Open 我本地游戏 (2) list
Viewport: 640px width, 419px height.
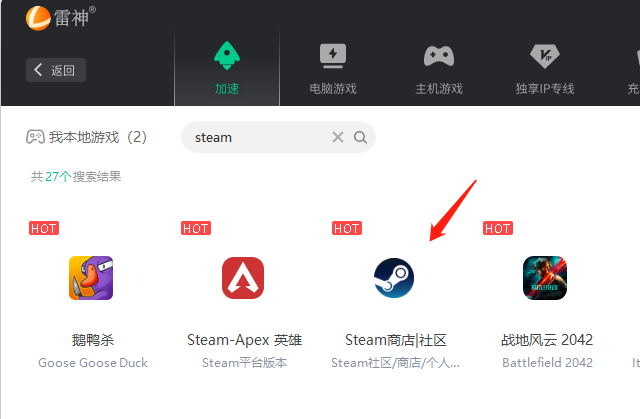86,137
